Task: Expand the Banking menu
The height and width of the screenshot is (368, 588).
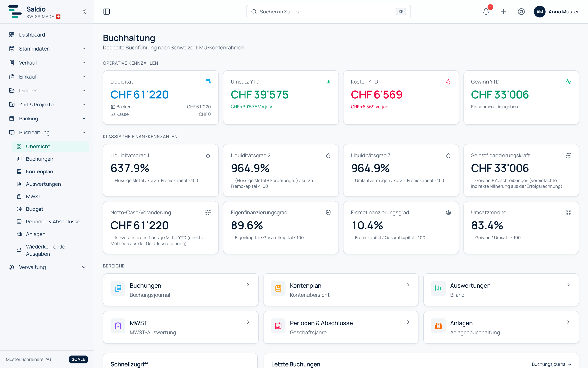Action: (x=47, y=118)
